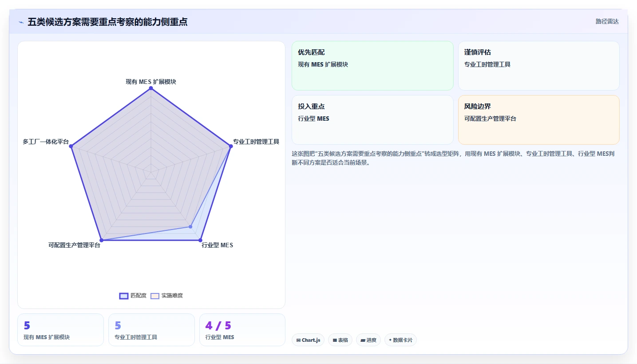Select the radar data point at 多工厂一体化平台 vertex
The width and height of the screenshot is (637, 364).
[71, 146]
